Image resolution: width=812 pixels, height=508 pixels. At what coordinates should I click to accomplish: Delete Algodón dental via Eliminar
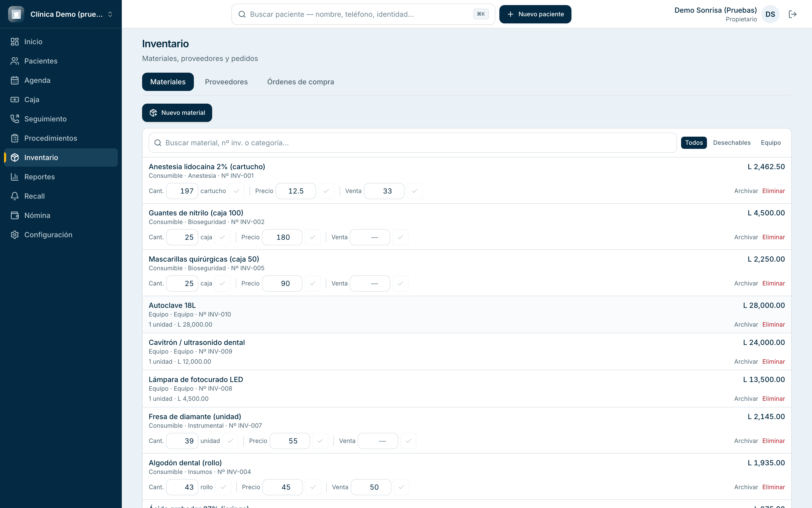click(x=773, y=487)
